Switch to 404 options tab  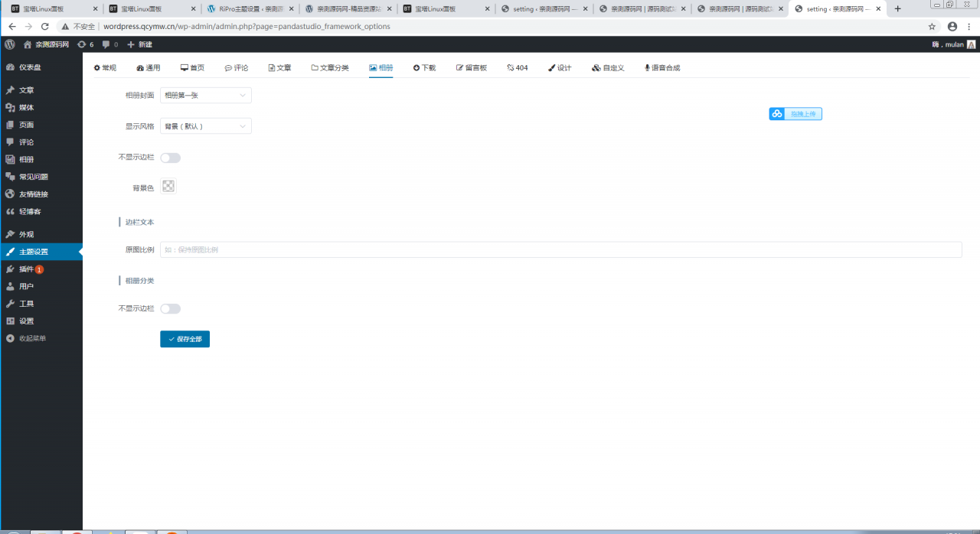click(518, 68)
